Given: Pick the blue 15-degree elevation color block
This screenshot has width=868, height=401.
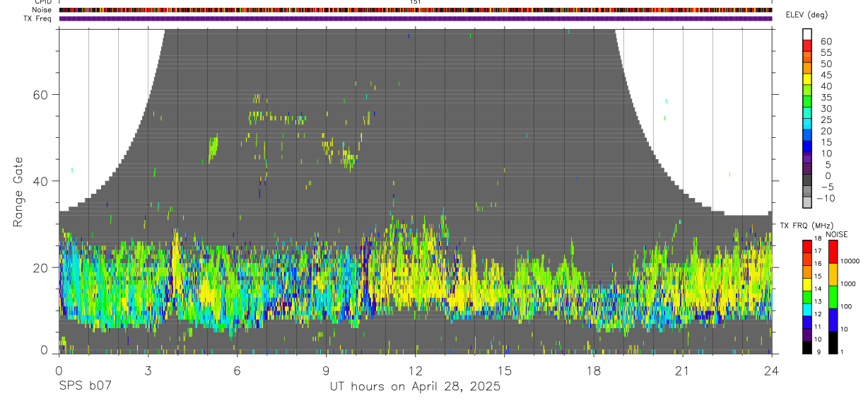Looking at the screenshot, I should point(807,146).
